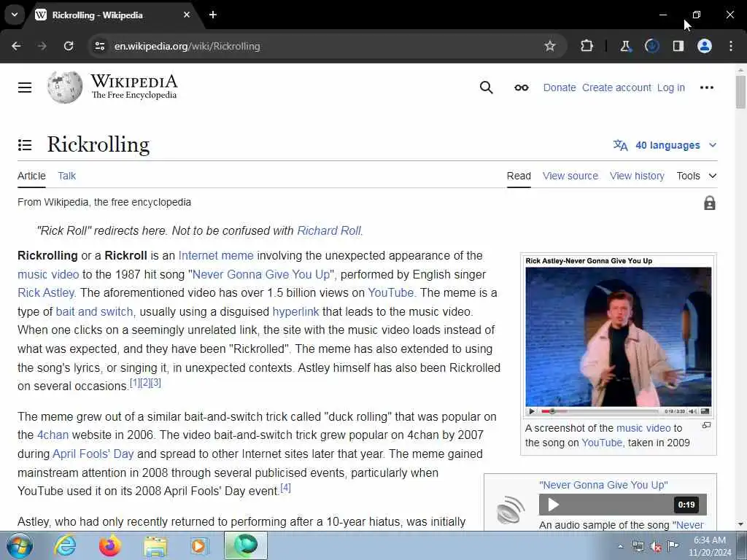This screenshot has height=560, width=747.
Task: Reload the page with refresh icon
Action: [69, 46]
